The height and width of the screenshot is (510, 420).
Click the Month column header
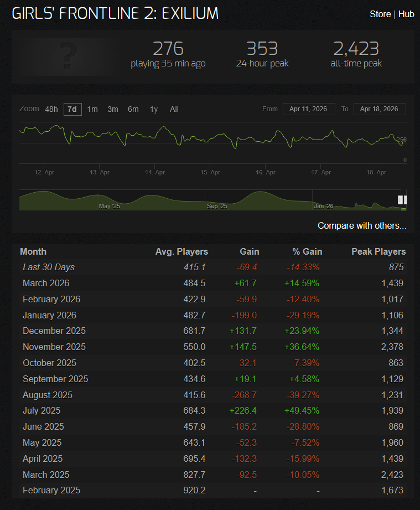pyautogui.click(x=33, y=252)
